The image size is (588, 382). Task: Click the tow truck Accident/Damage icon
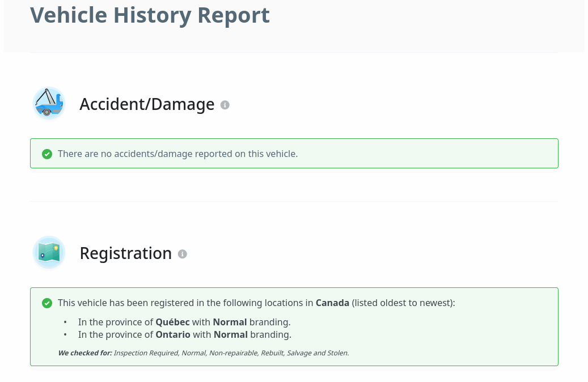pyautogui.click(x=49, y=104)
